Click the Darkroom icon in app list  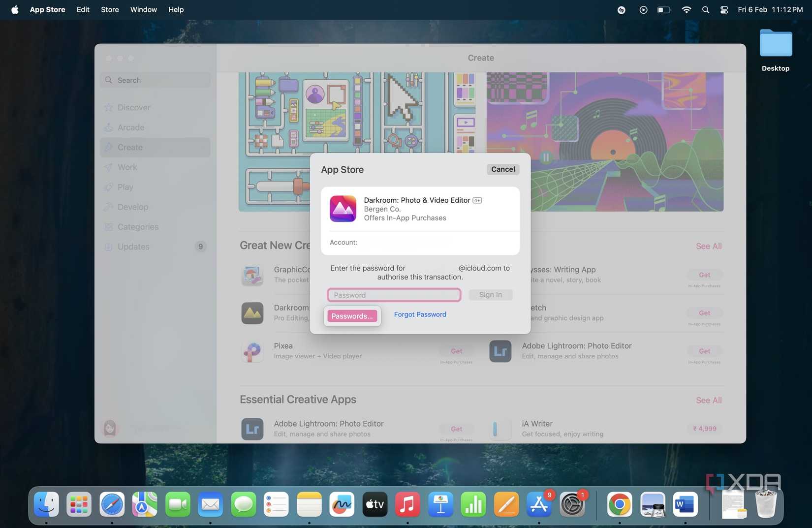252,313
